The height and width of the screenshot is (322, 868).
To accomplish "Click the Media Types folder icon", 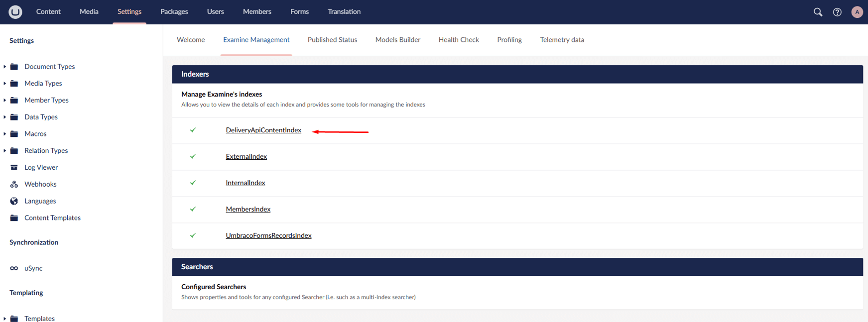I will click(14, 84).
